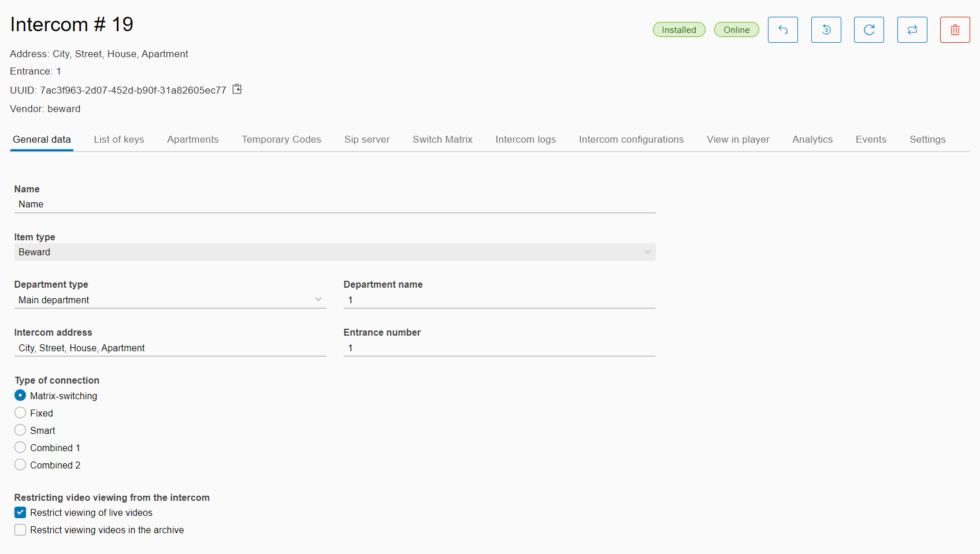Image resolution: width=980 pixels, height=554 pixels.
Task: Choose the Combined 2 radio option
Action: click(20, 465)
